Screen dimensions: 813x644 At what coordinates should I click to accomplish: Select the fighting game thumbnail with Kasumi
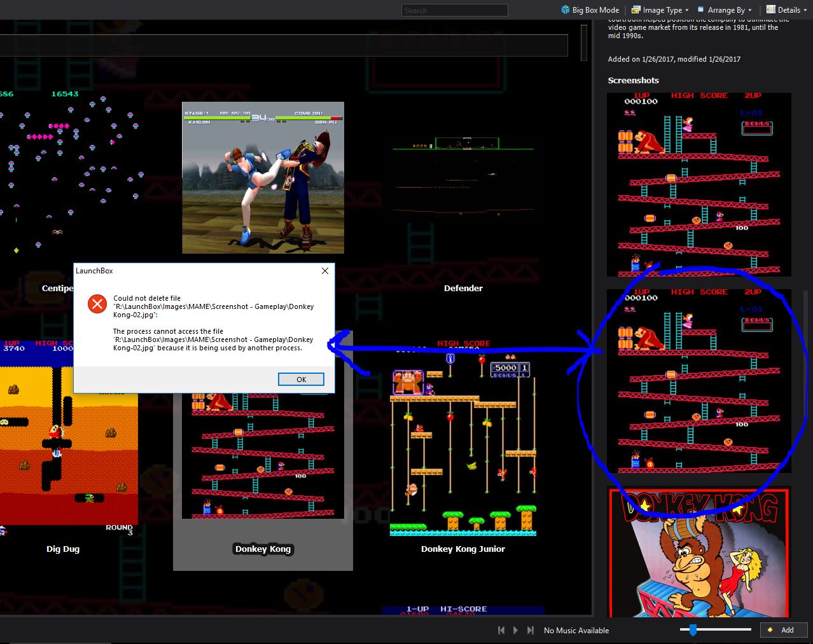[x=263, y=177]
